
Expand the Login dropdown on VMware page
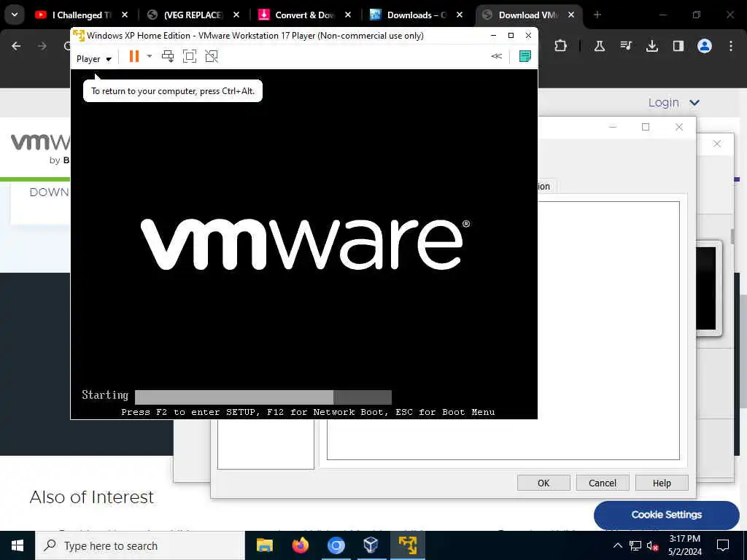point(673,103)
